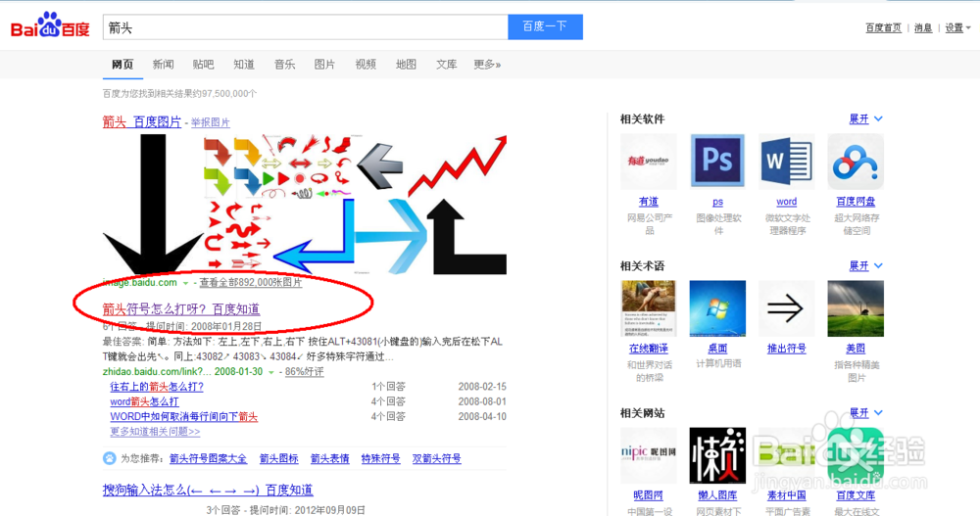Click the 懒人图库 text link

(717, 495)
